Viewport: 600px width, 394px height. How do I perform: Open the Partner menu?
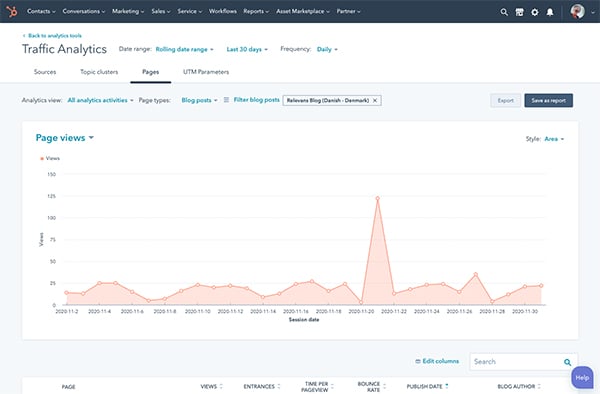348,11
